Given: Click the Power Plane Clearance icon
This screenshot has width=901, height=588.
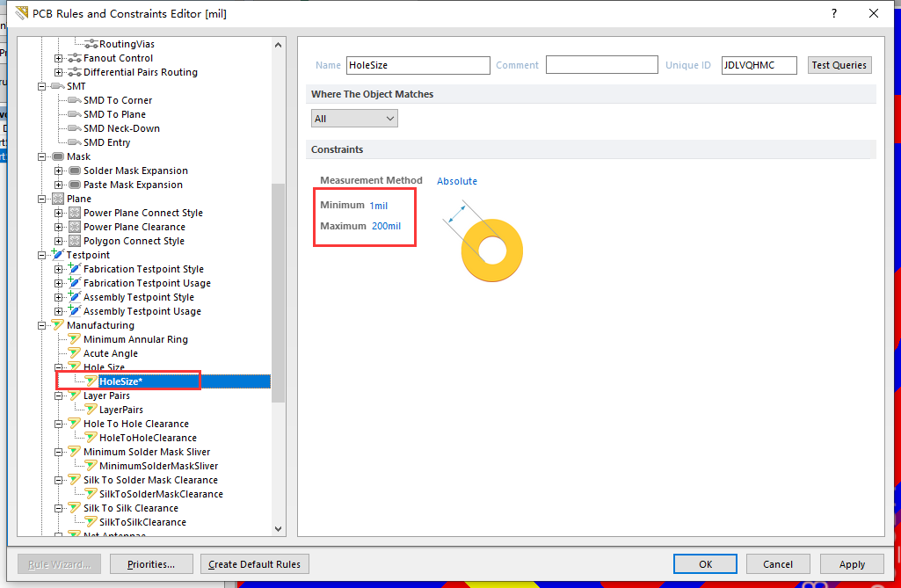Looking at the screenshot, I should coord(75,227).
